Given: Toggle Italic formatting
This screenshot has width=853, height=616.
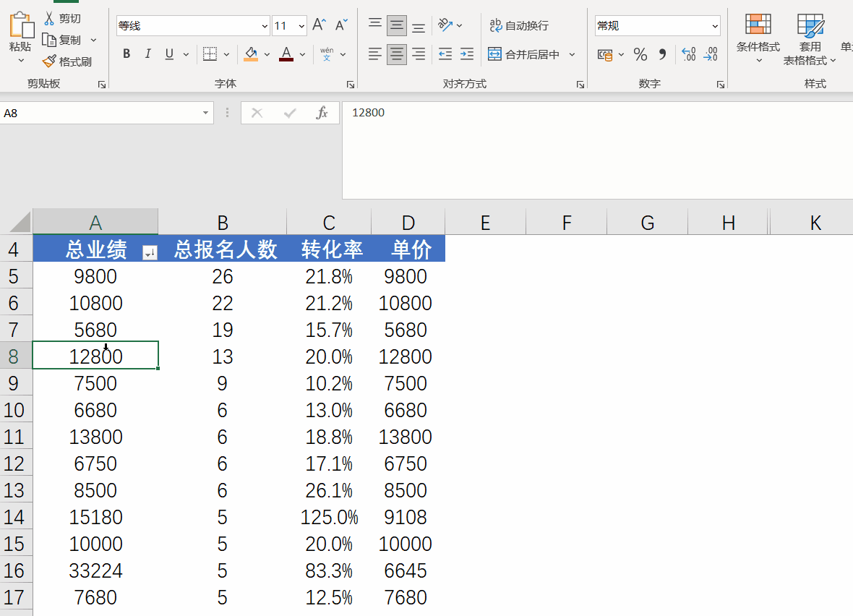Looking at the screenshot, I should (x=147, y=54).
